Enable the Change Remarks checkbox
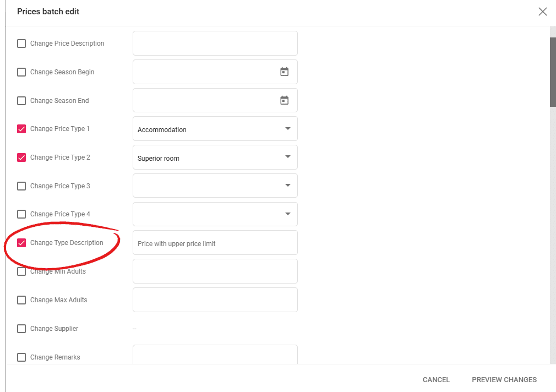The image size is (556, 392). (21, 357)
